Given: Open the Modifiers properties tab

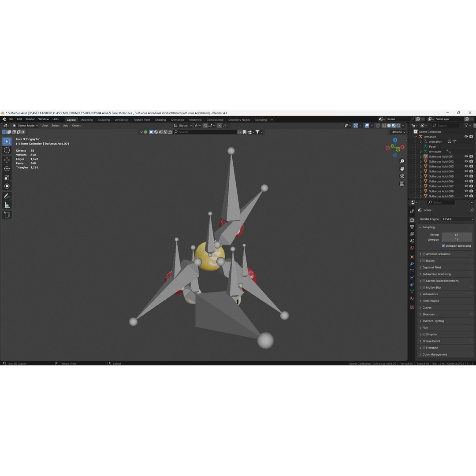Looking at the screenshot, I should (412, 264).
